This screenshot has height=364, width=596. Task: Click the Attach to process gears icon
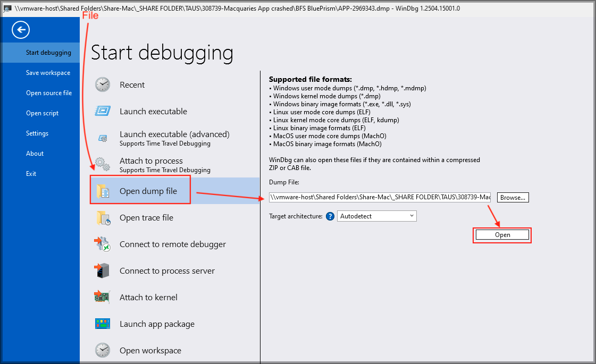point(103,164)
